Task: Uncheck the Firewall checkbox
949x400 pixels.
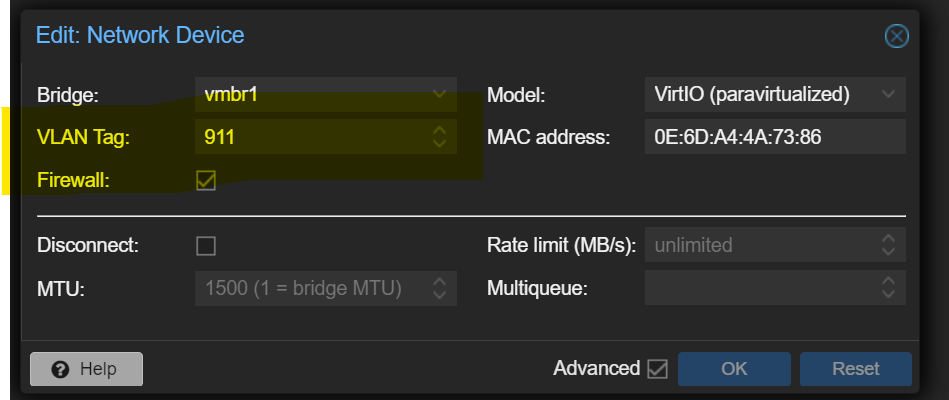Action: tap(206, 180)
